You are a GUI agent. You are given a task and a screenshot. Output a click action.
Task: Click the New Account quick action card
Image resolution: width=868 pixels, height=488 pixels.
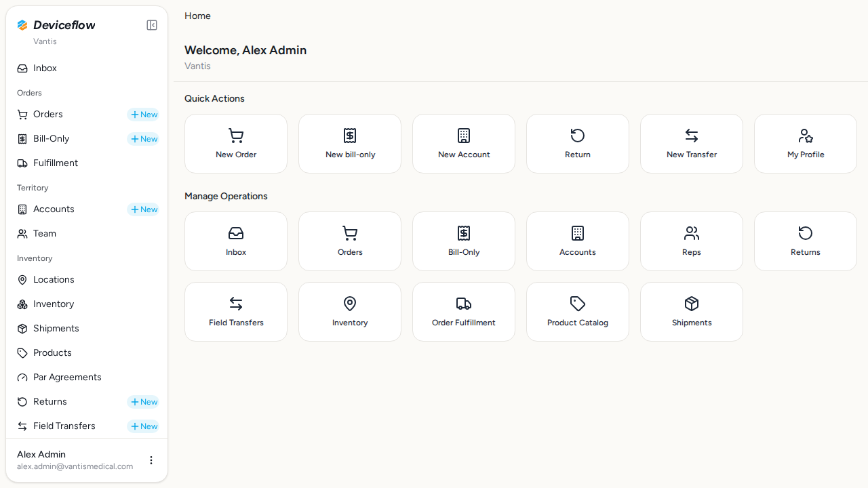pos(464,144)
